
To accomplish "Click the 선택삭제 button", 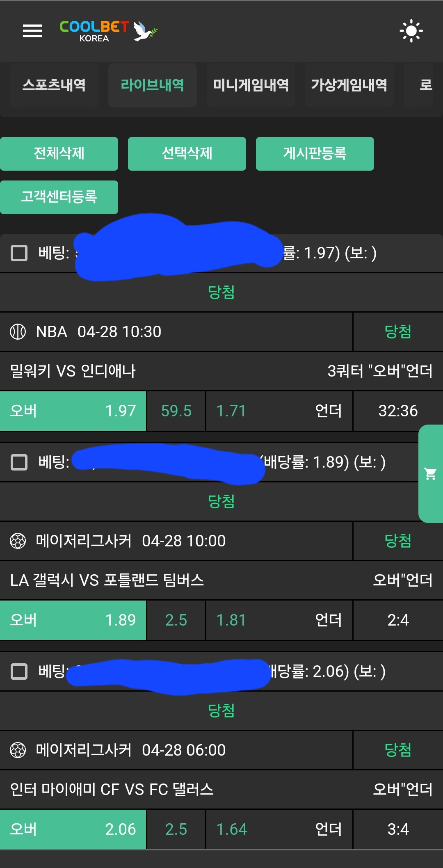I will [187, 154].
